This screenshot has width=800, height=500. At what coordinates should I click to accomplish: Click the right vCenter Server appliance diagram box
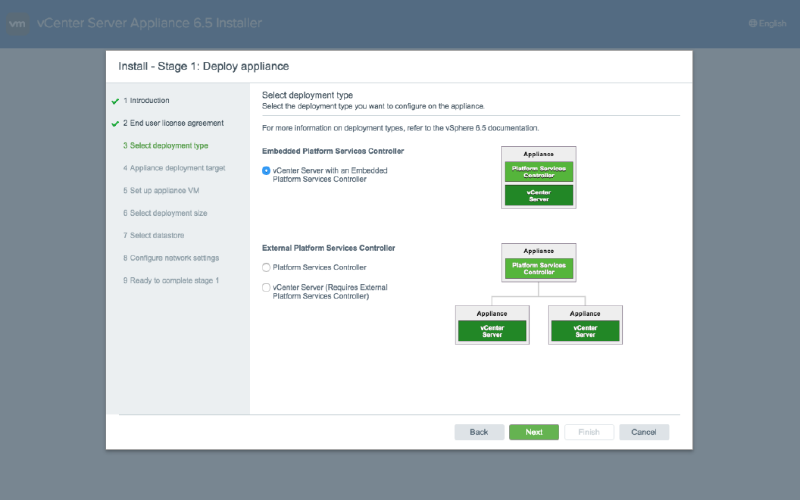coord(585,324)
